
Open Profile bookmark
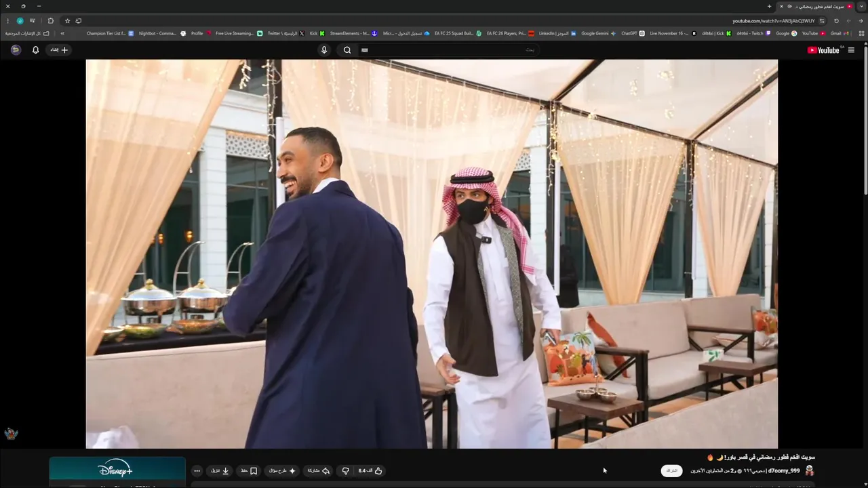coord(201,33)
